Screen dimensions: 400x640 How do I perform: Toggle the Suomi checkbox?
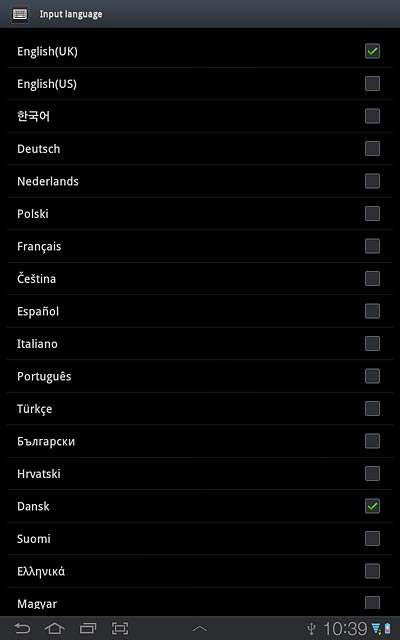(x=372, y=538)
